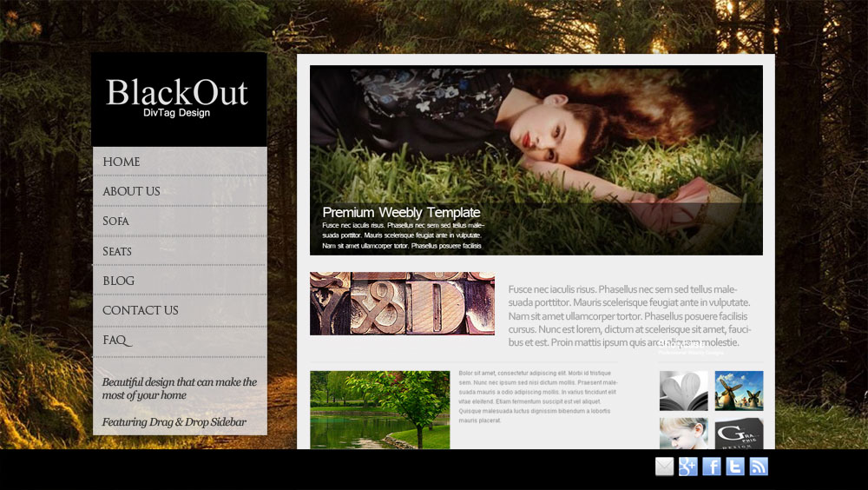Viewport: 868px width, 490px height.
Task: Click the park pond and tree image
Action: (x=379, y=410)
